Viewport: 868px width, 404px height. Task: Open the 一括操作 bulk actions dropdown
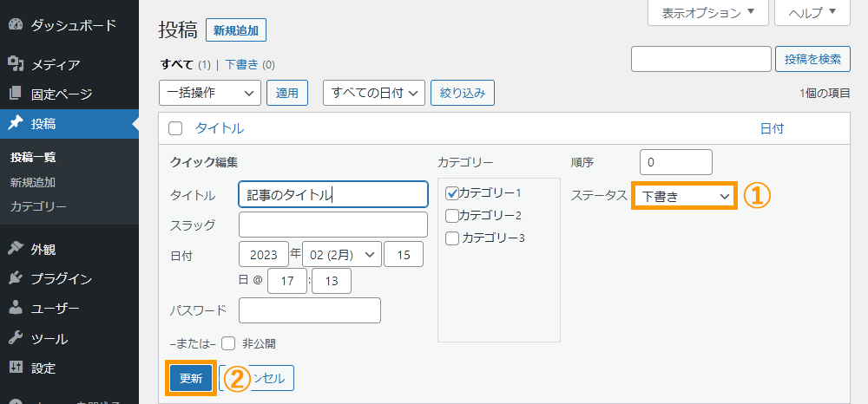tap(210, 93)
